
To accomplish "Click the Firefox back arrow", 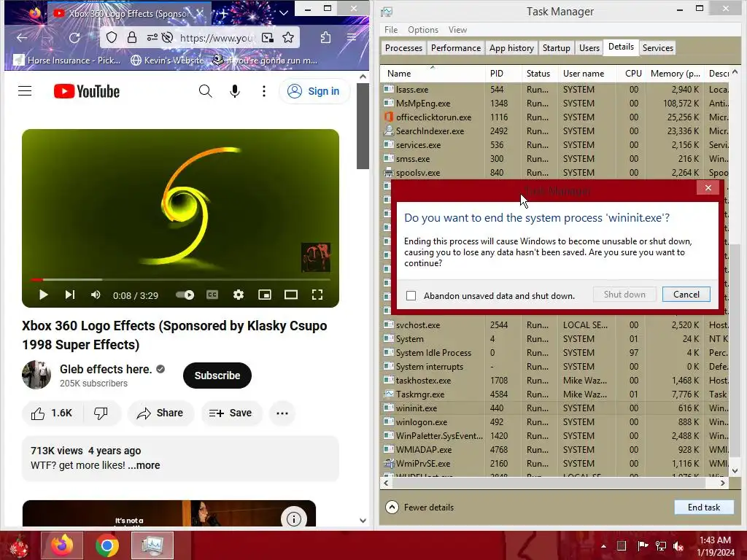I will tap(21, 38).
